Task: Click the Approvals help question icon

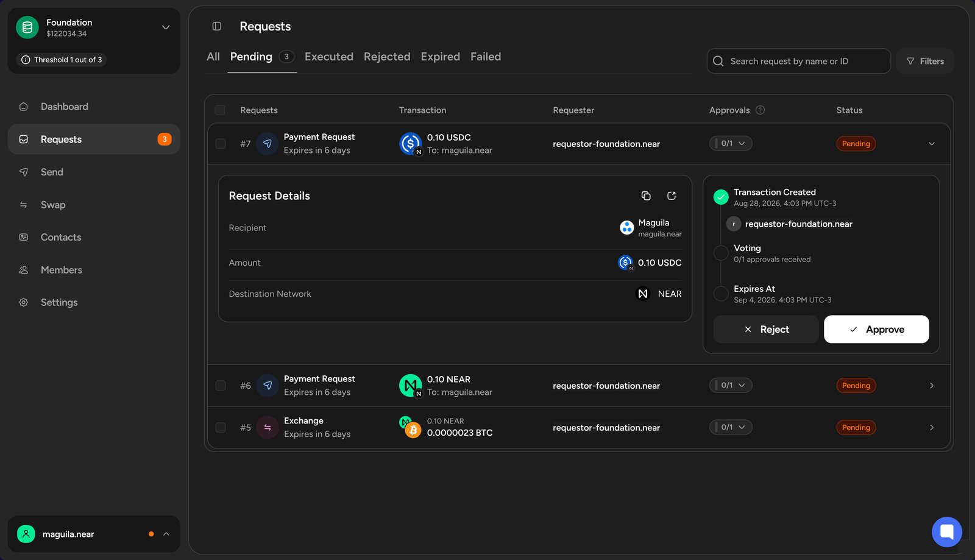Action: [760, 110]
